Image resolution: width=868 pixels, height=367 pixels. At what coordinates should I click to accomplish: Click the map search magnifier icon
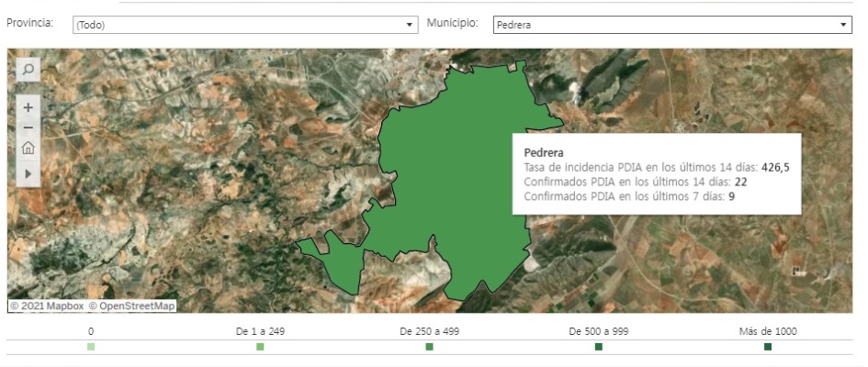28,69
